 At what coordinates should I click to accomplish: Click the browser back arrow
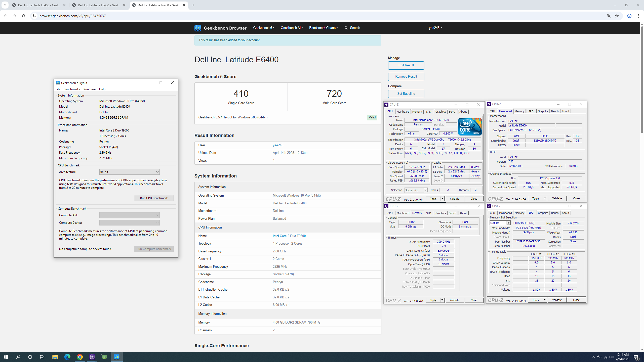pyautogui.click(x=6, y=16)
